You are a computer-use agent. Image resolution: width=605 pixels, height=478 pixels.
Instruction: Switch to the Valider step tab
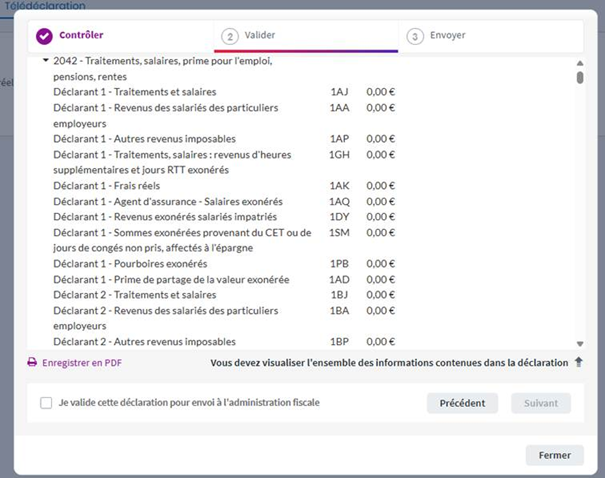(x=260, y=36)
